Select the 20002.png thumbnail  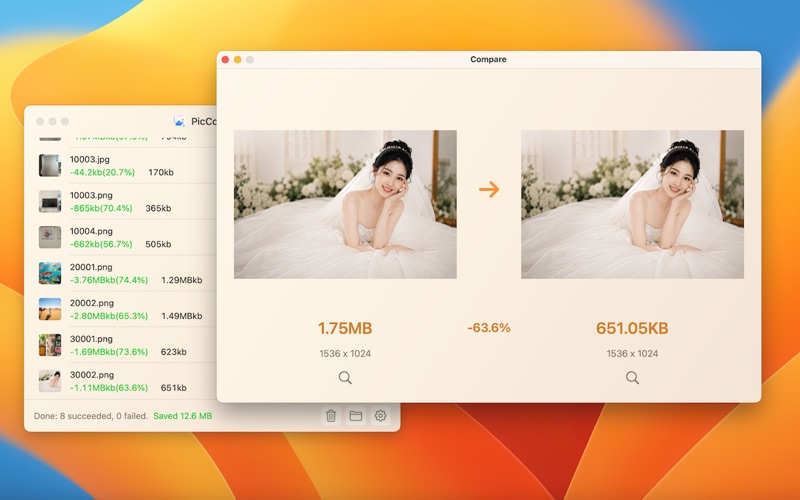click(x=50, y=309)
